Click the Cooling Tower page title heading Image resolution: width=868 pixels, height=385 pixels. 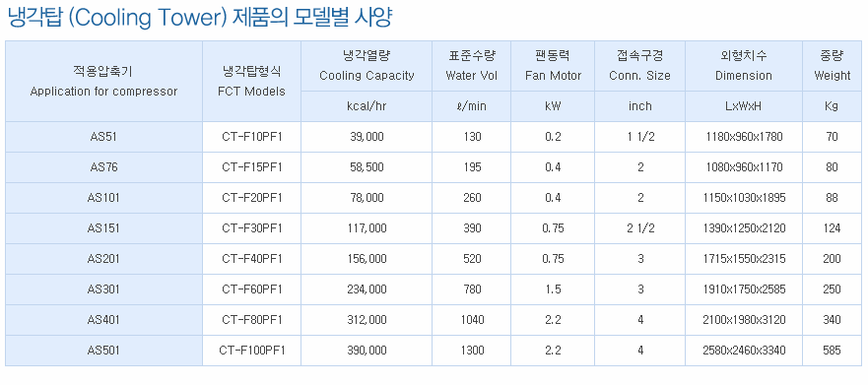[200, 19]
